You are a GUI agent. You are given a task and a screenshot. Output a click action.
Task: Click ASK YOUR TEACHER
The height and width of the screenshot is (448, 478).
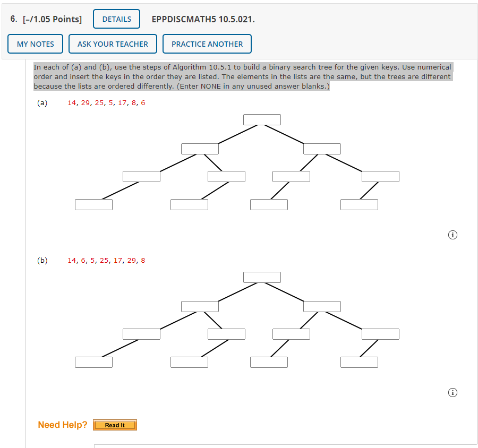point(113,44)
